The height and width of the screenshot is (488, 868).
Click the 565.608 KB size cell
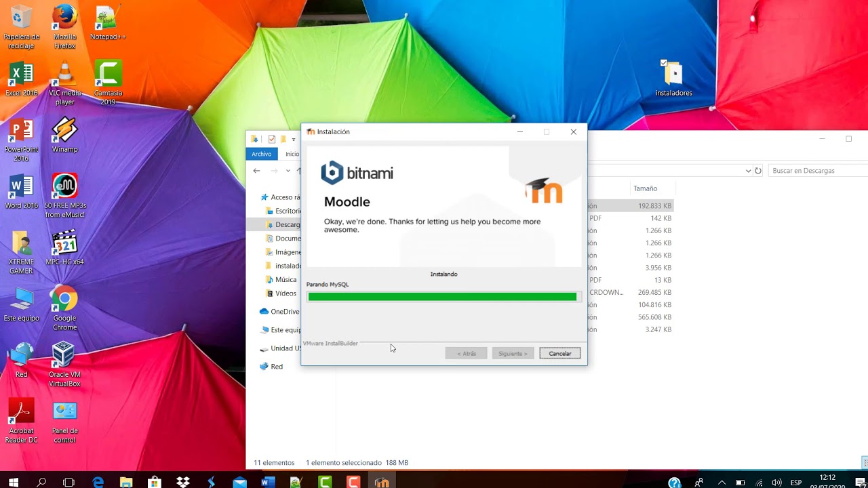click(x=654, y=317)
